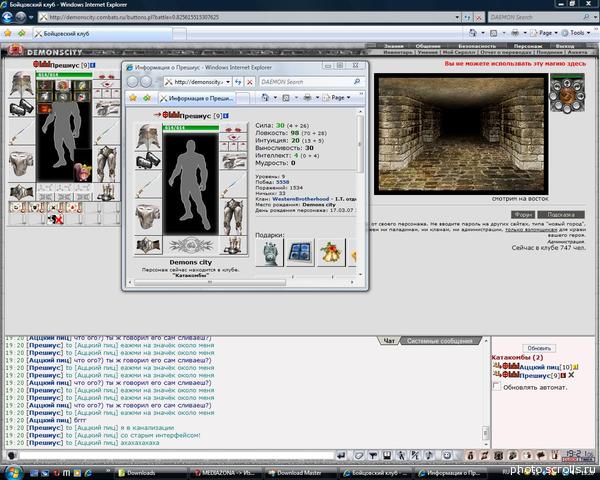Click the Refresh button in the popup's address bar
This screenshot has height=480, width=600.
(238, 82)
